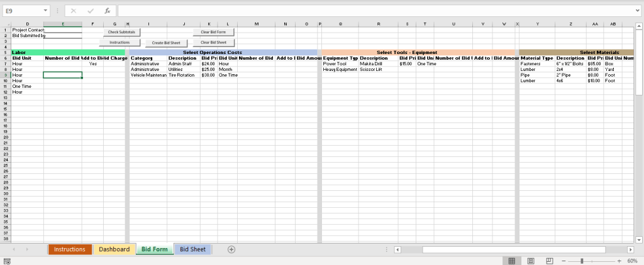Open the Bid Sheet tab
Viewport: 644px width, 265px height.
tap(192, 249)
